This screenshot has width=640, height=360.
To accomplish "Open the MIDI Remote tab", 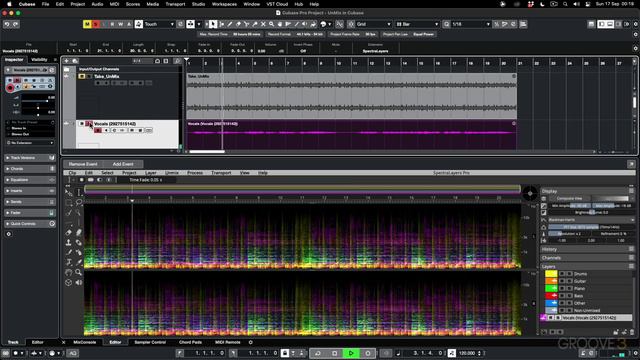I will click(227, 342).
